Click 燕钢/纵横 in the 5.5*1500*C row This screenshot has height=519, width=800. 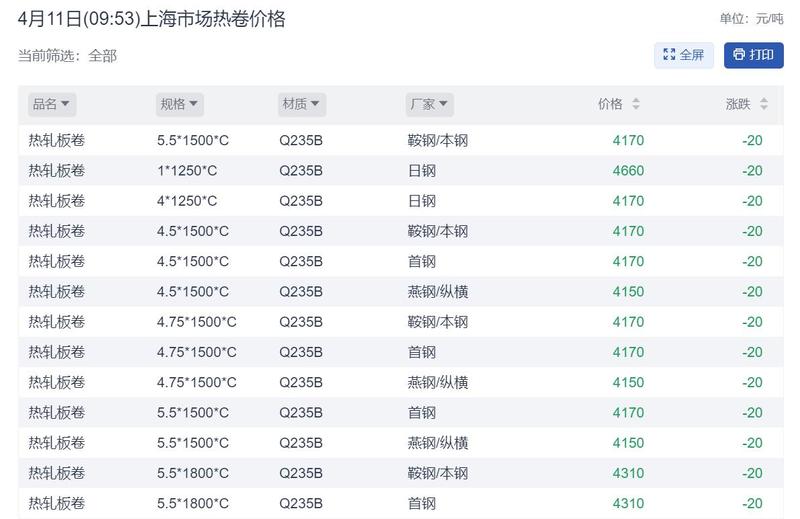437,443
